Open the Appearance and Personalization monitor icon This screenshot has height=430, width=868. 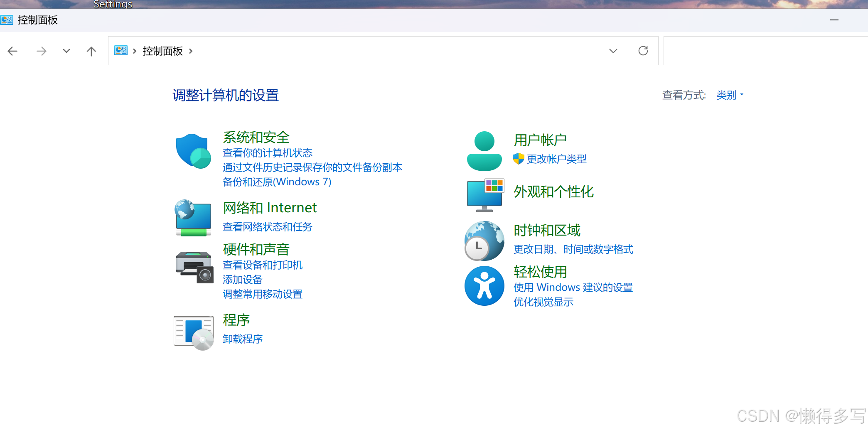[485, 195]
